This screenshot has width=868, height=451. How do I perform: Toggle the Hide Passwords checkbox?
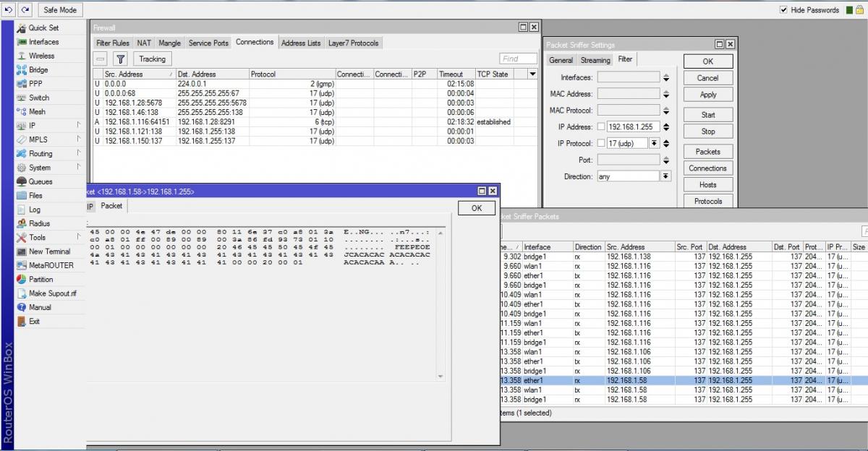click(783, 10)
